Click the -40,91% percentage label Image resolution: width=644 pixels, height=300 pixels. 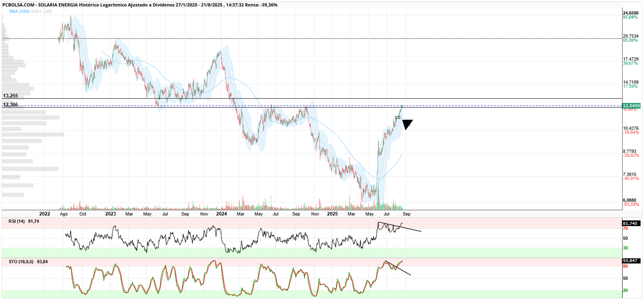click(x=631, y=179)
